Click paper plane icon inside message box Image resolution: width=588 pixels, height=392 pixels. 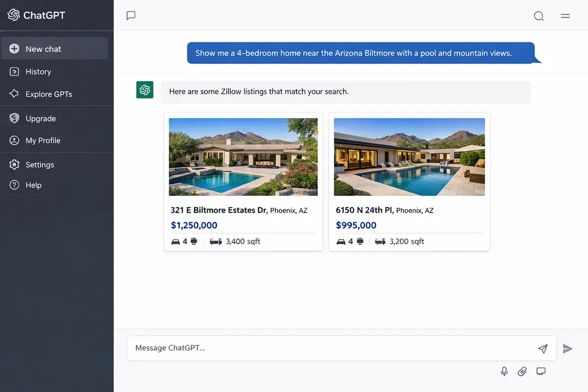click(x=542, y=348)
